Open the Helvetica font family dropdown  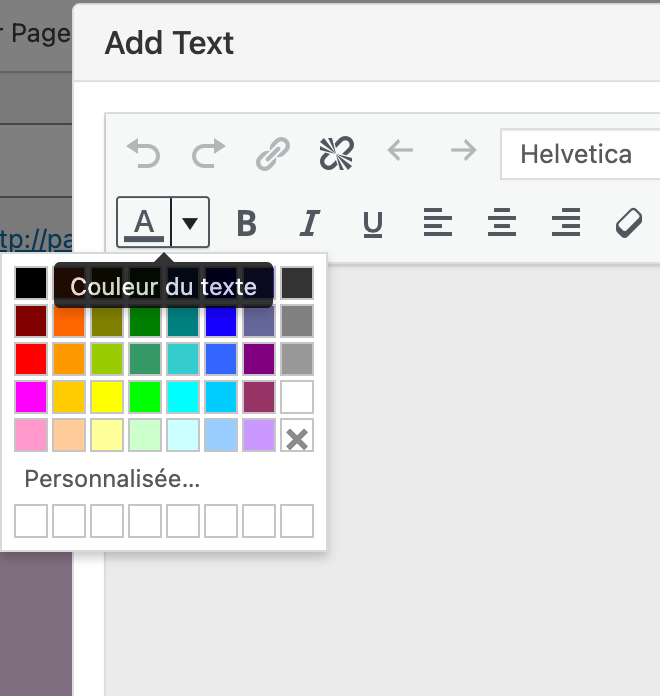(580, 155)
